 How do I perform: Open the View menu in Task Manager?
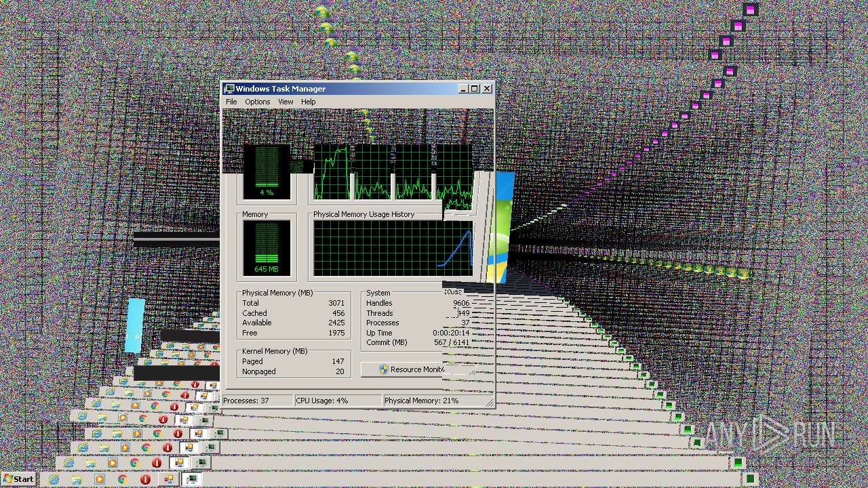pyautogui.click(x=285, y=102)
